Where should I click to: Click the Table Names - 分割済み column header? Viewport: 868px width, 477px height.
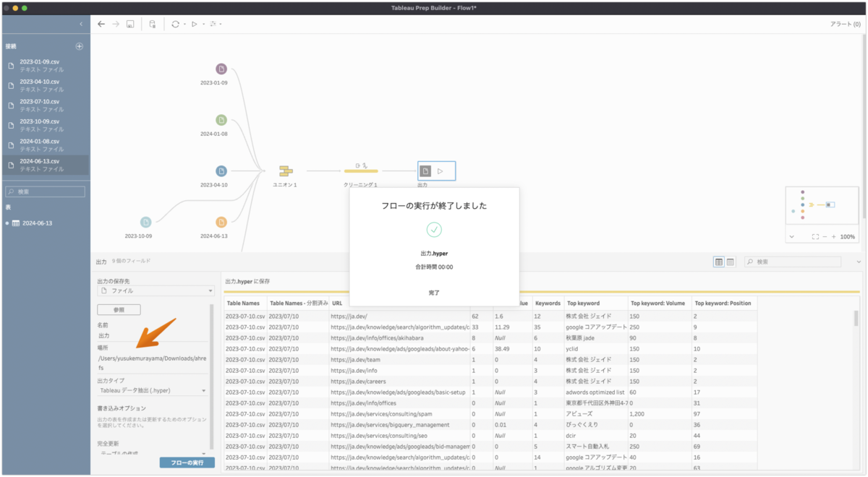(x=298, y=303)
